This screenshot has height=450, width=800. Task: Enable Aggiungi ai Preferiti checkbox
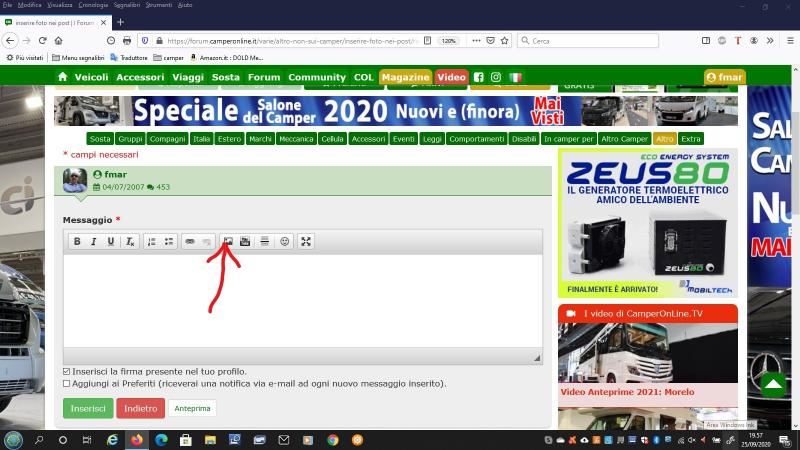(x=67, y=383)
